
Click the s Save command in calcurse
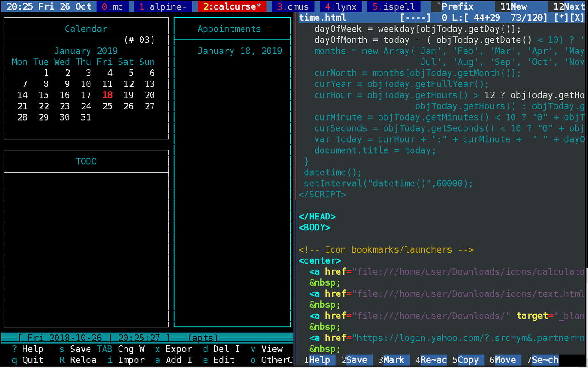point(75,349)
